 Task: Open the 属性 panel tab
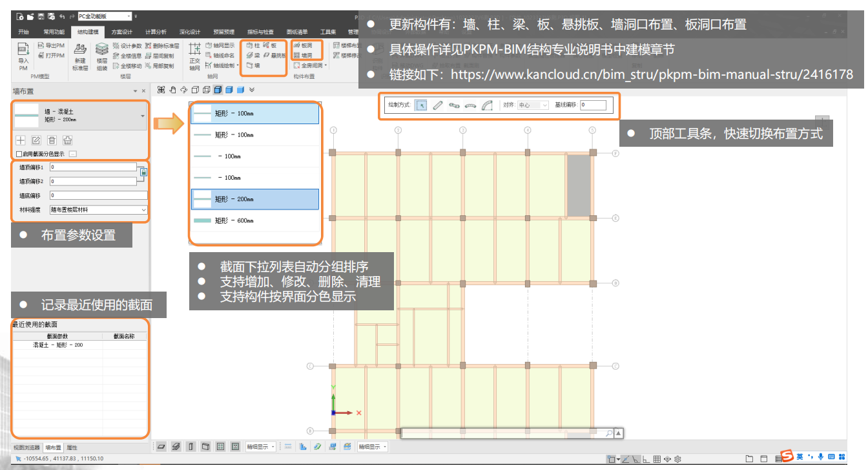[x=72, y=447]
